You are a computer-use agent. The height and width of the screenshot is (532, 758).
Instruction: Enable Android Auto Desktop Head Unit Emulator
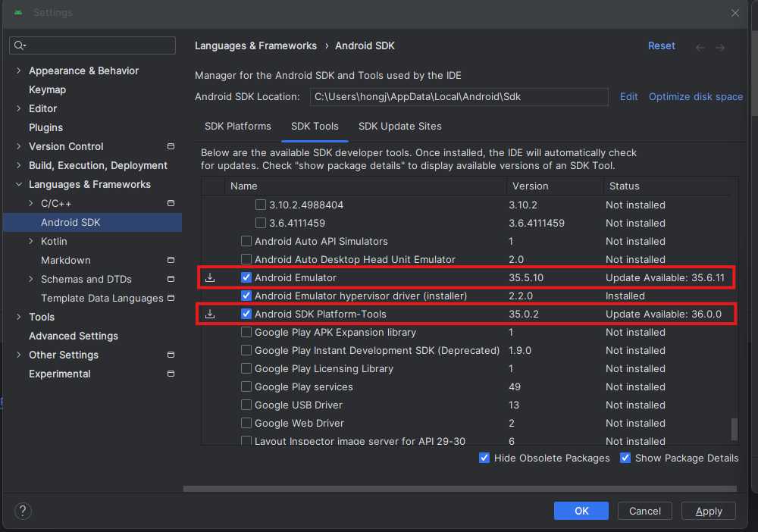coord(246,259)
